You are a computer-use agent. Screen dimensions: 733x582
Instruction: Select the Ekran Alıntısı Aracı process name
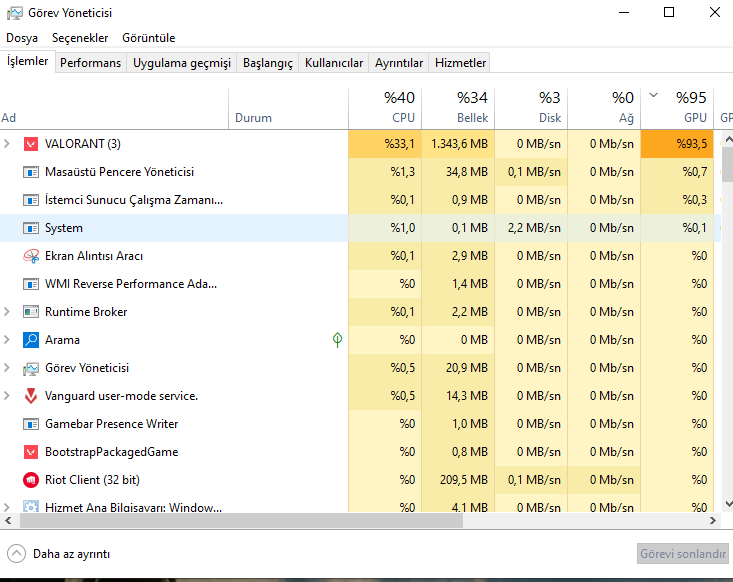point(94,256)
